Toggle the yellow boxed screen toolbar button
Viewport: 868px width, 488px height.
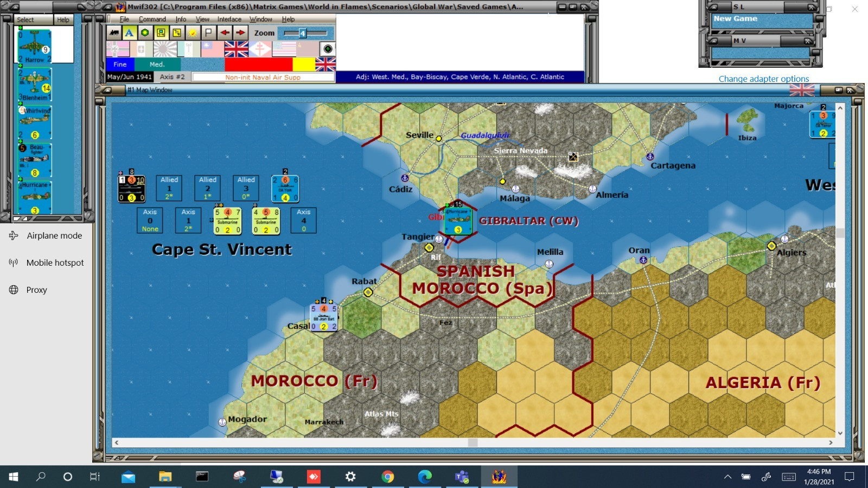161,33
